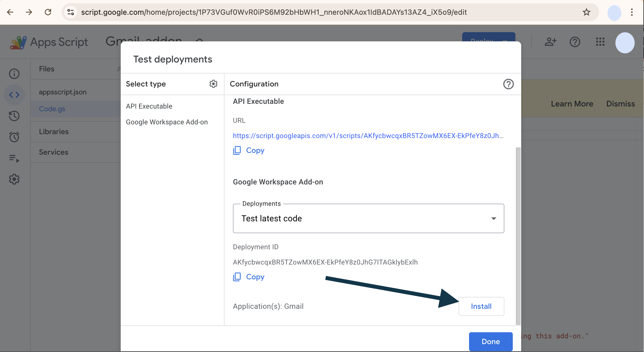Open Overview info icon in sidebar
The height and width of the screenshot is (352, 644).
pyautogui.click(x=14, y=74)
